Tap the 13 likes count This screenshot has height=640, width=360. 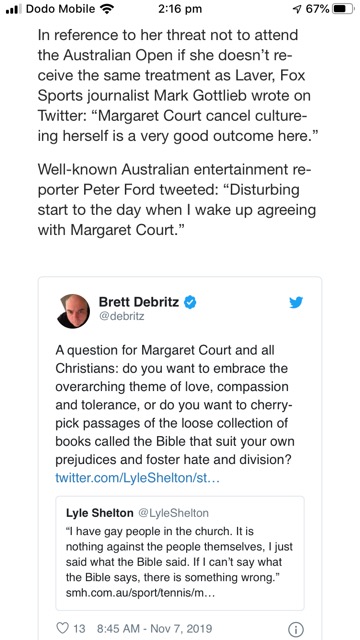(x=79, y=628)
